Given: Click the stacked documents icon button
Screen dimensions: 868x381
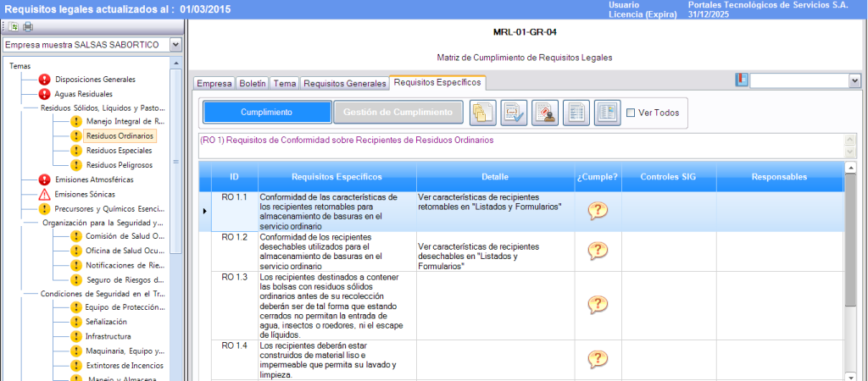Looking at the screenshot, I should [482, 113].
